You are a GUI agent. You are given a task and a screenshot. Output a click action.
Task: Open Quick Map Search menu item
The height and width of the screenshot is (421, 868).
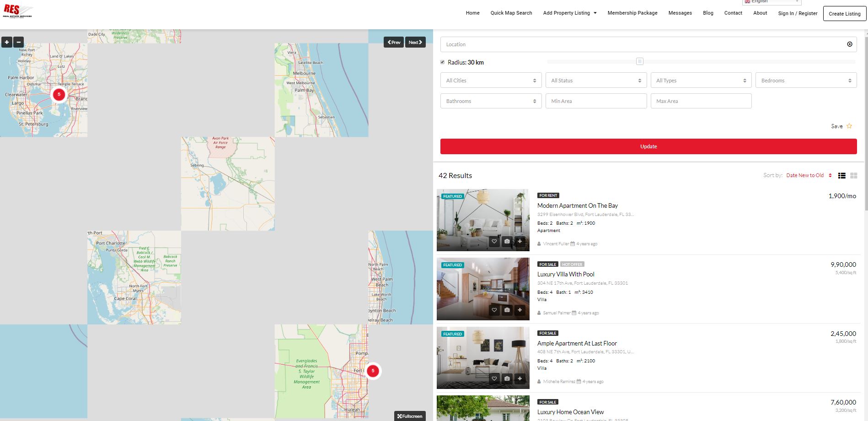click(511, 13)
